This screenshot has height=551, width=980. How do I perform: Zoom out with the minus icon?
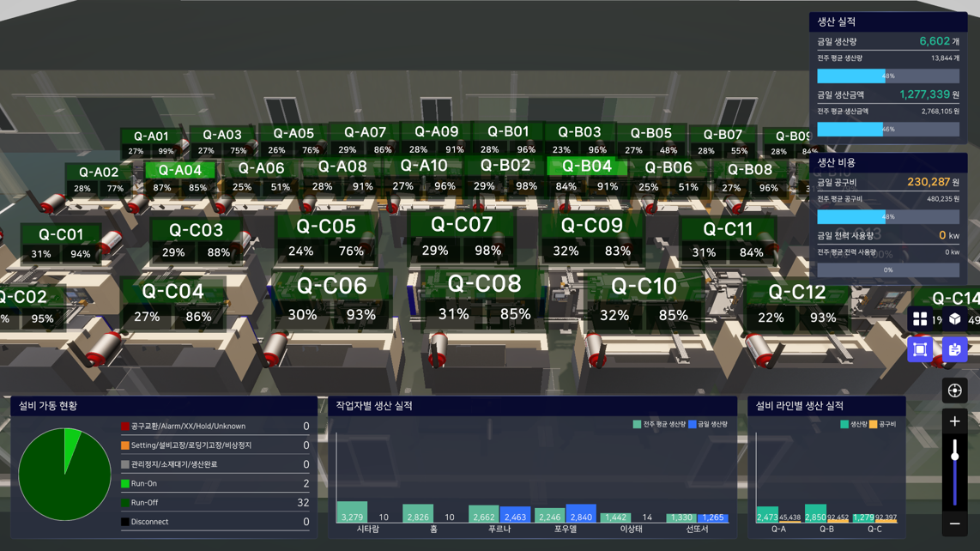coord(954,524)
